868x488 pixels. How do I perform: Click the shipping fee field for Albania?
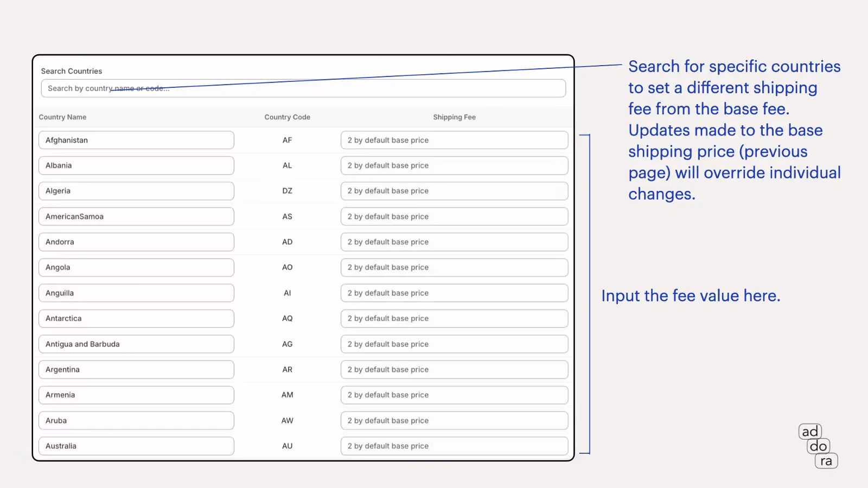[x=454, y=165]
